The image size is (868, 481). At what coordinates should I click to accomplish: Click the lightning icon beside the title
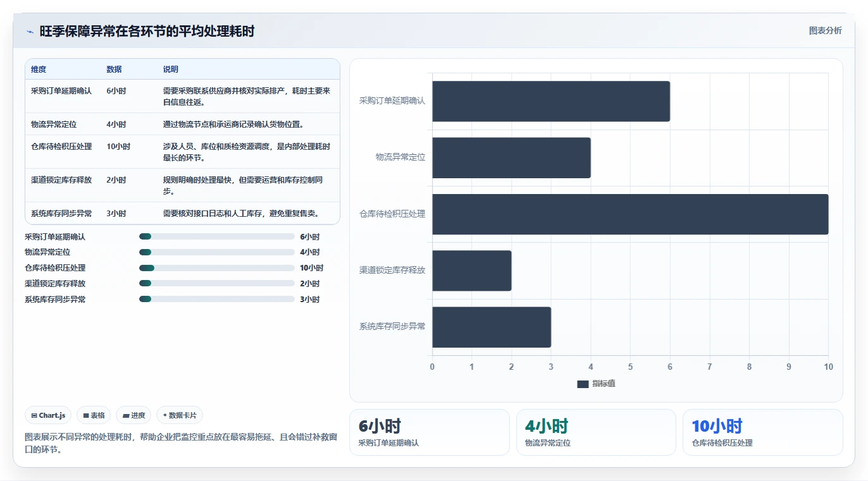(x=30, y=32)
